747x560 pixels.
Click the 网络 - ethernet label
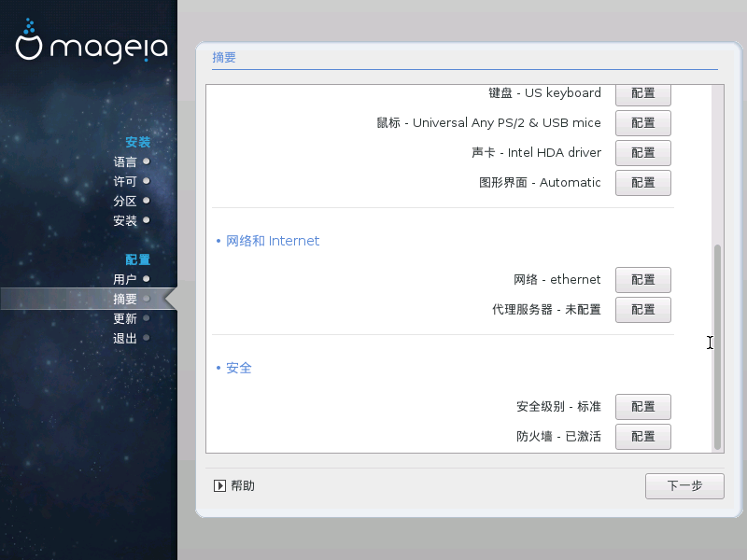pos(557,279)
